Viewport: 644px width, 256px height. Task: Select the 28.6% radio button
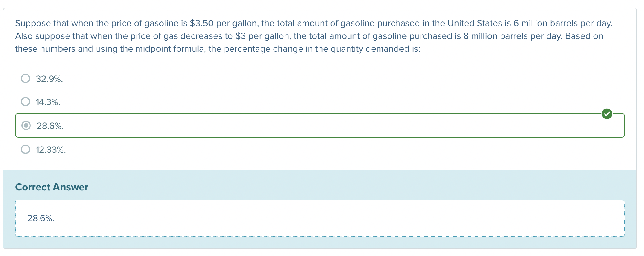(26, 125)
